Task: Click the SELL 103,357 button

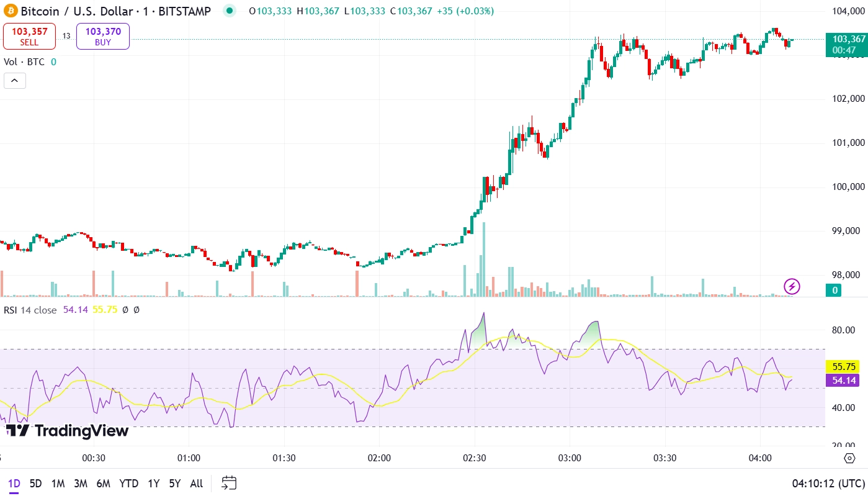Action: (x=29, y=36)
